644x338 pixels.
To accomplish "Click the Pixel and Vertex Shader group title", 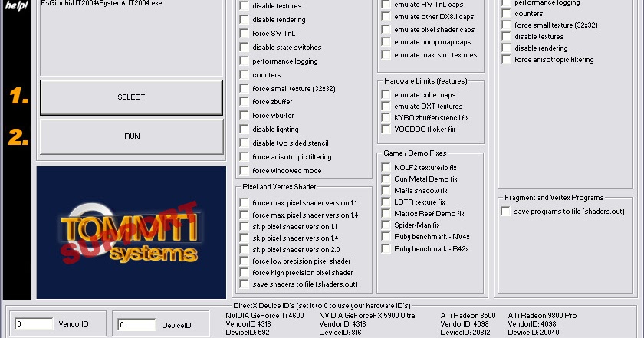I will [279, 187].
